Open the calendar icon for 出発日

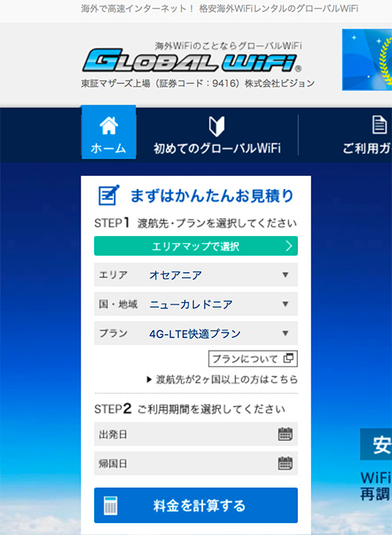(x=285, y=434)
